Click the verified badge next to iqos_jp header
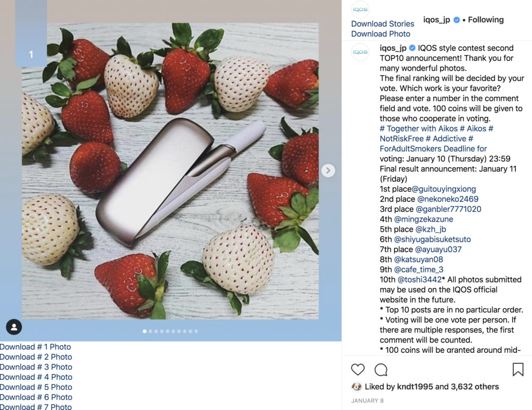Image resolution: width=532 pixels, height=410 pixels. click(x=457, y=20)
